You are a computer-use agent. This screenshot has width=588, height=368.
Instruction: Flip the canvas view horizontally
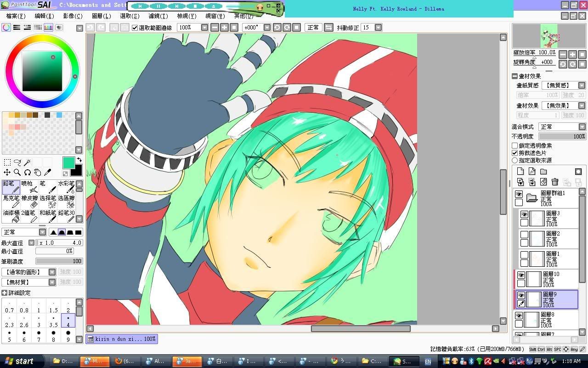(328, 28)
